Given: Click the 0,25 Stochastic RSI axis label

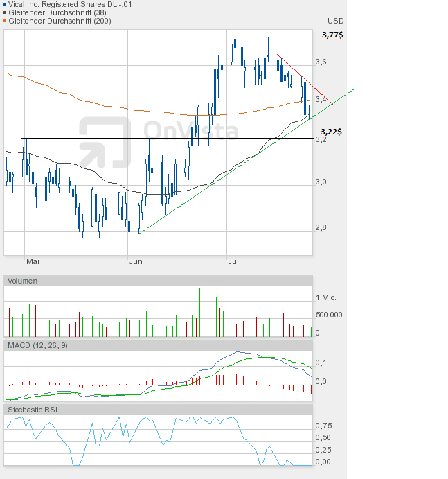Looking at the screenshot, I should (x=323, y=450).
